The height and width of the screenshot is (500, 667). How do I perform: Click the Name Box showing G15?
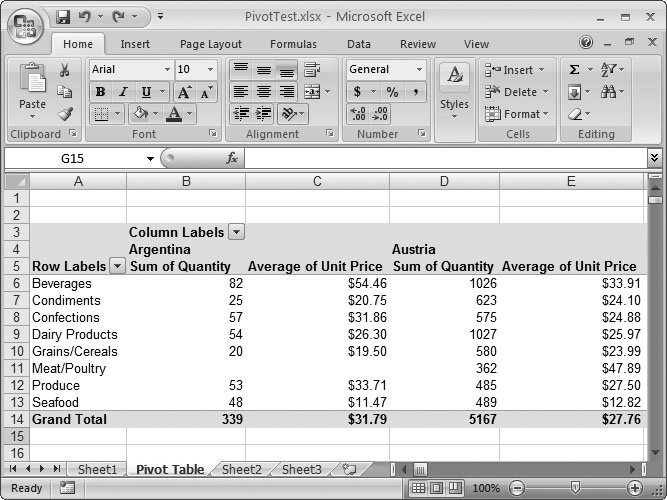coord(80,158)
